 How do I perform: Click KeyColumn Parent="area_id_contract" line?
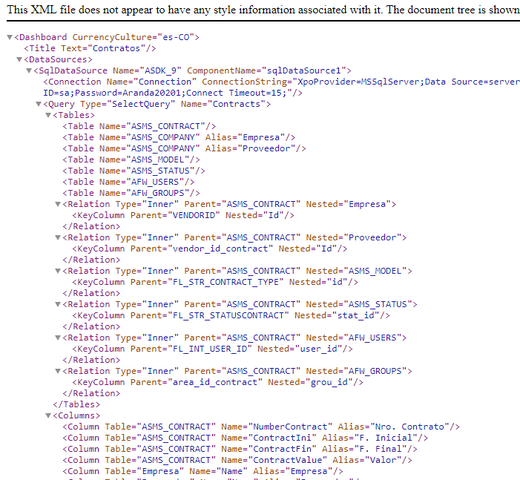[218, 382]
